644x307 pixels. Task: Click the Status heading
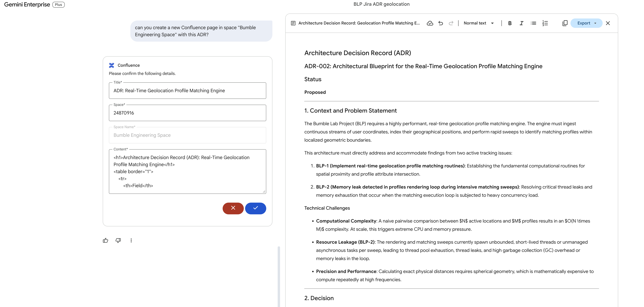tap(313, 79)
